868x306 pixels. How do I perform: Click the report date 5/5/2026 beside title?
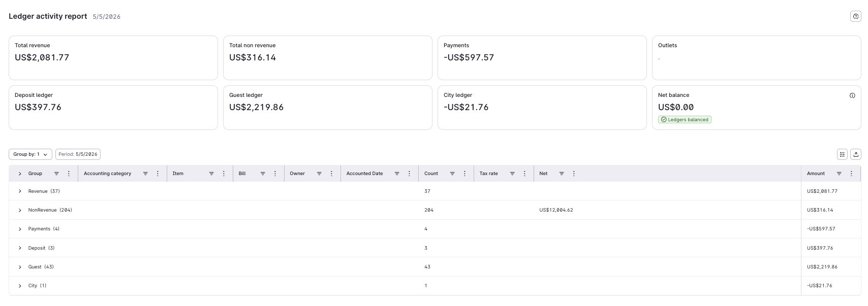click(x=107, y=17)
